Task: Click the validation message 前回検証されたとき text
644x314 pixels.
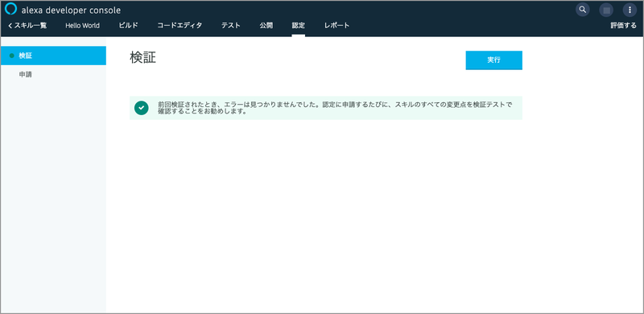Action: tap(335, 108)
